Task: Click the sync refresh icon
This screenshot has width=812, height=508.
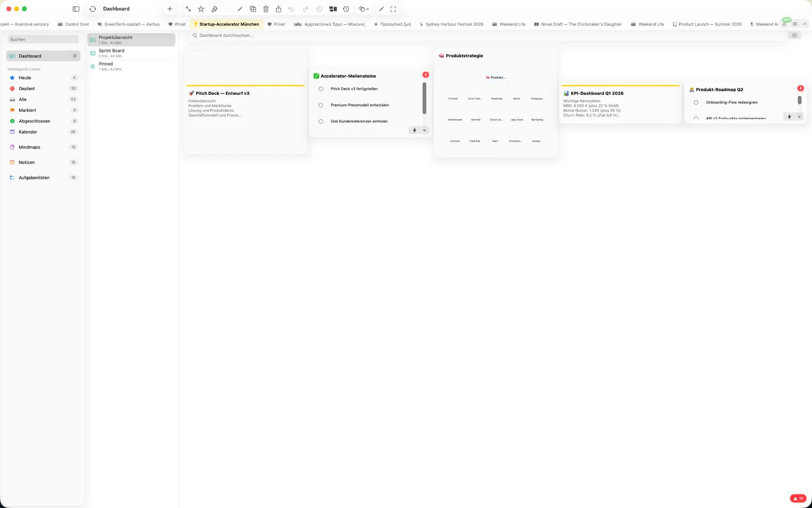Action: coord(93,9)
